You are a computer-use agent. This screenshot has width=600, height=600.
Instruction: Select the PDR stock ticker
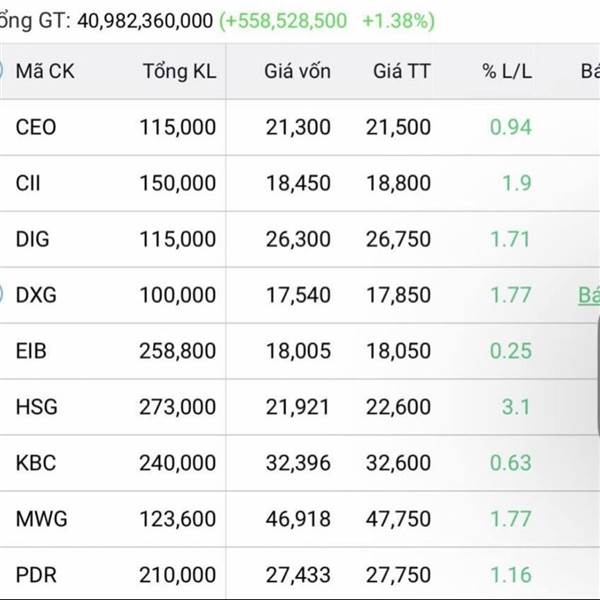coord(35,575)
